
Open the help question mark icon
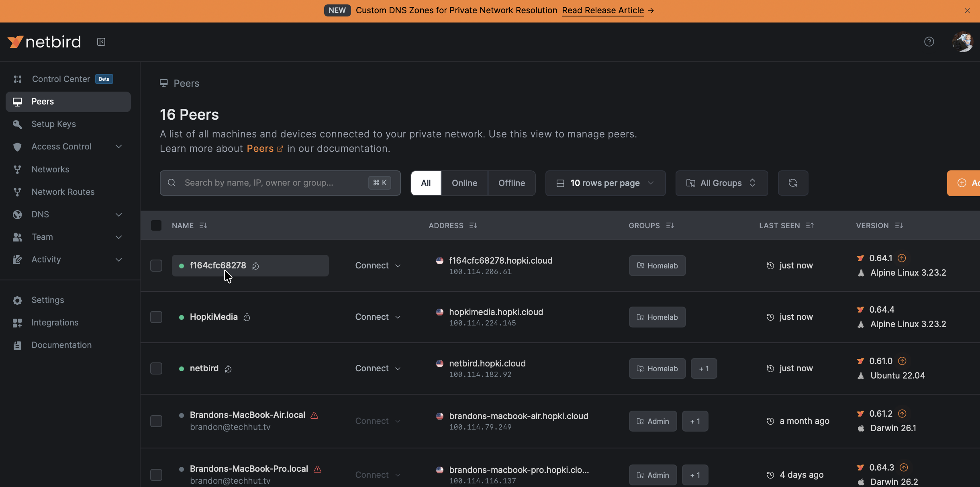point(929,41)
